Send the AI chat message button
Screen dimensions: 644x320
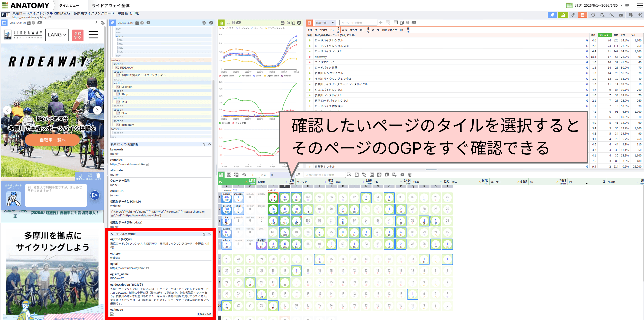[95, 195]
